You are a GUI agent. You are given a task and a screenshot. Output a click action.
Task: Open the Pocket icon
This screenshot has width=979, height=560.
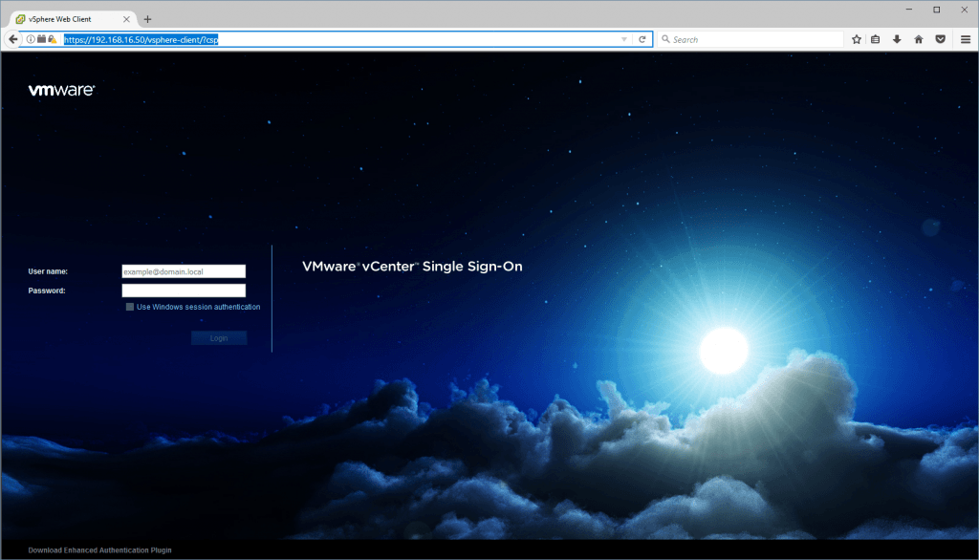coord(941,39)
